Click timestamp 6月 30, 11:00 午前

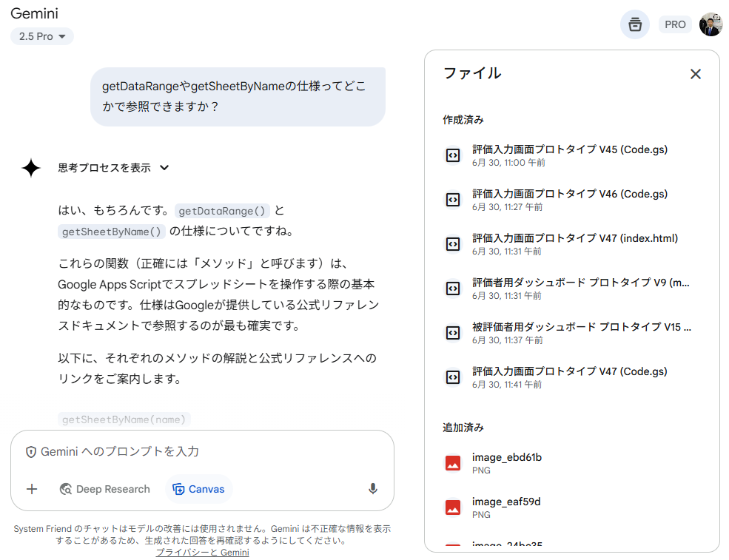tap(508, 163)
